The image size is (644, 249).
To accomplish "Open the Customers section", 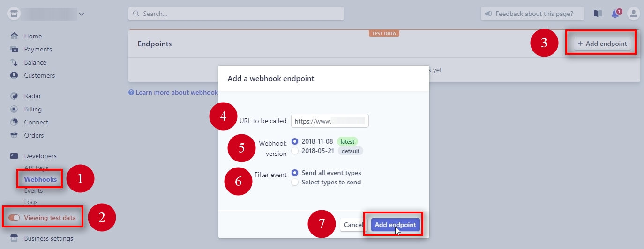I will [39, 75].
